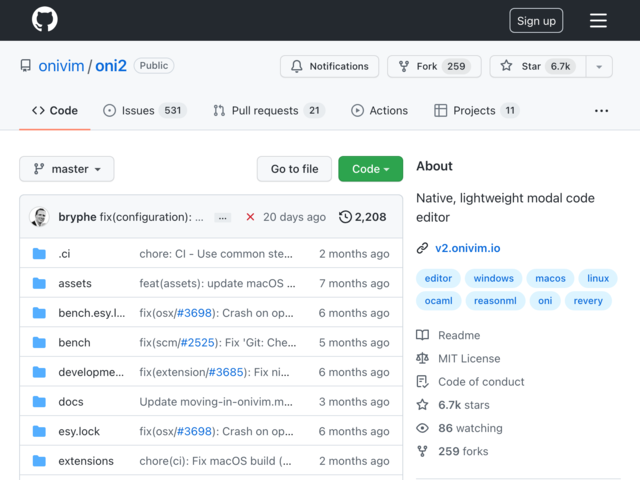Image resolution: width=640 pixels, height=480 pixels.
Task: Select the windows topic tag
Action: point(493,278)
